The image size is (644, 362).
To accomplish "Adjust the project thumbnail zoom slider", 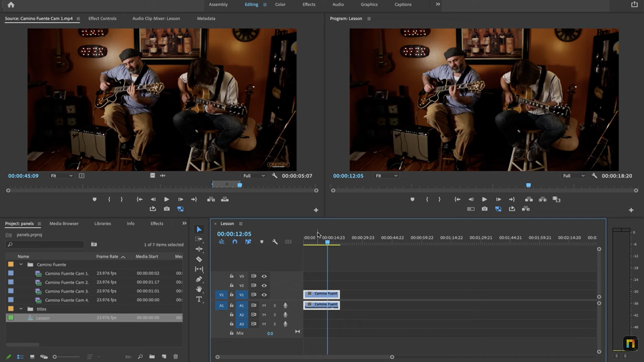I will pos(55,357).
